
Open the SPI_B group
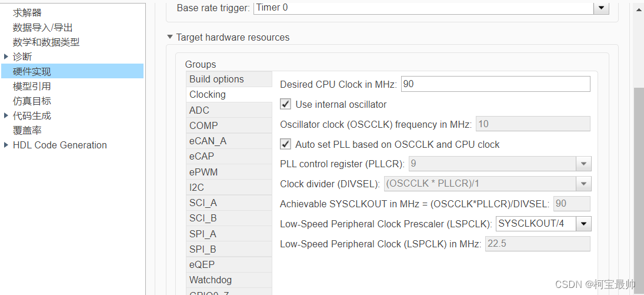[x=203, y=249]
